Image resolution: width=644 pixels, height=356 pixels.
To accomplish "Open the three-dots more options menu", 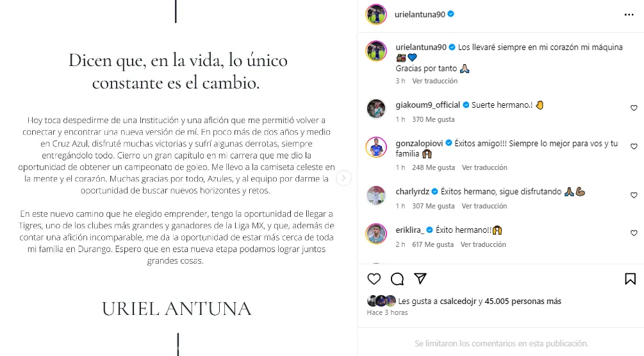I will pos(629,15).
